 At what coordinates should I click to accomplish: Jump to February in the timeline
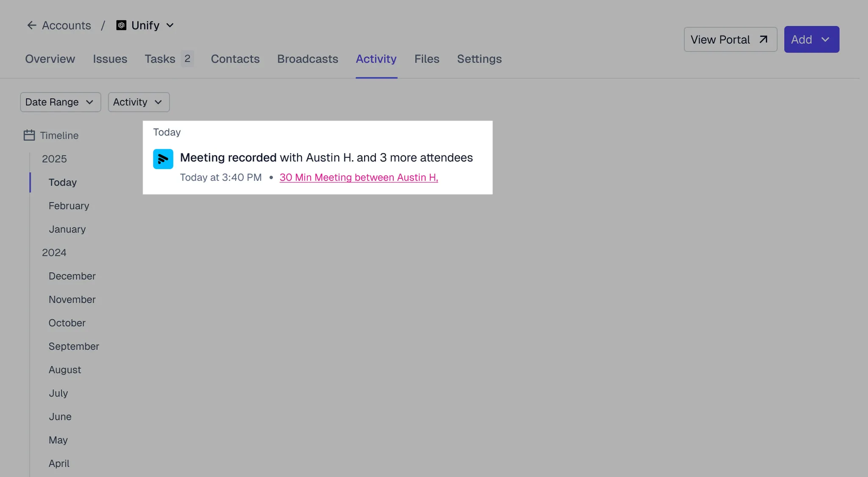point(69,206)
